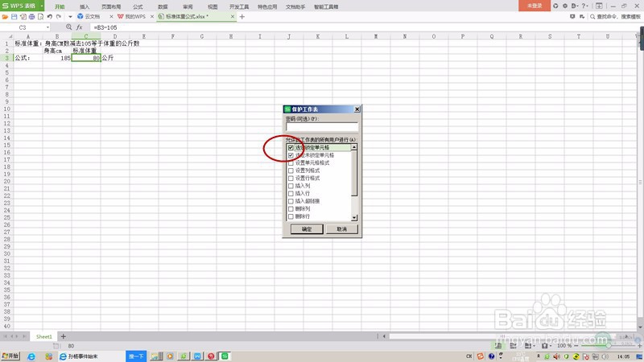Select cell B3 containing 185
This screenshot has height=362, width=644.
(57, 58)
